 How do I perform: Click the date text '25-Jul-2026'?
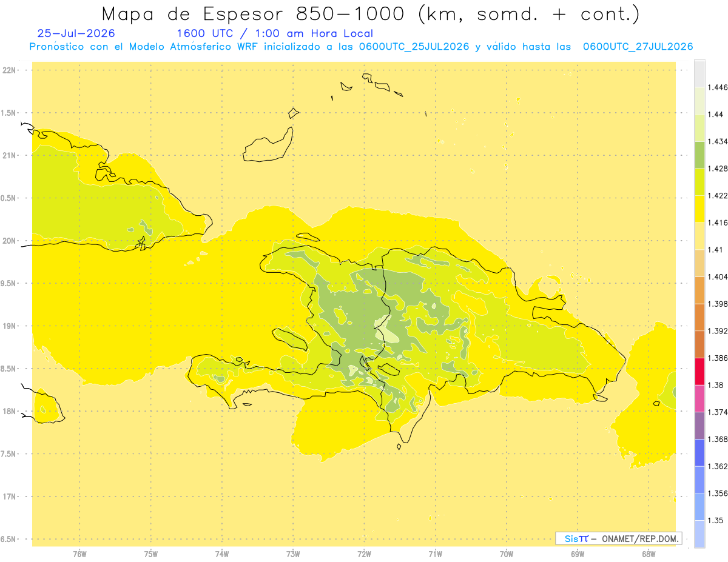(76, 33)
